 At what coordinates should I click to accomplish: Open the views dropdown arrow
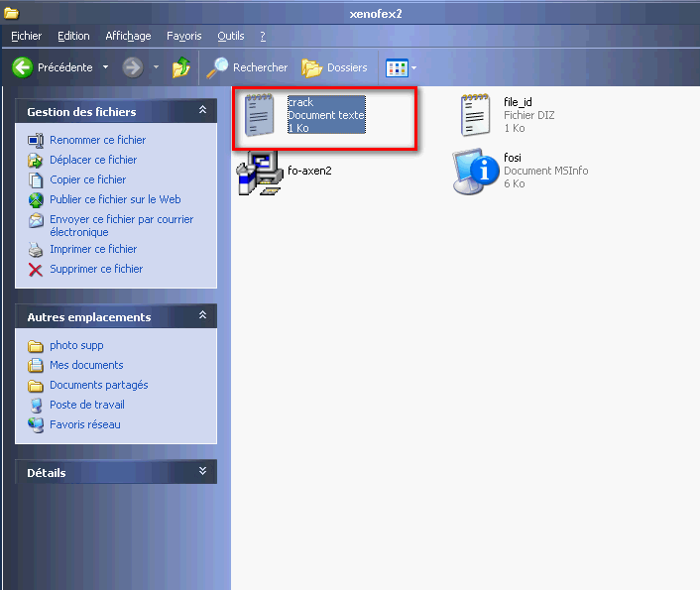pyautogui.click(x=413, y=67)
